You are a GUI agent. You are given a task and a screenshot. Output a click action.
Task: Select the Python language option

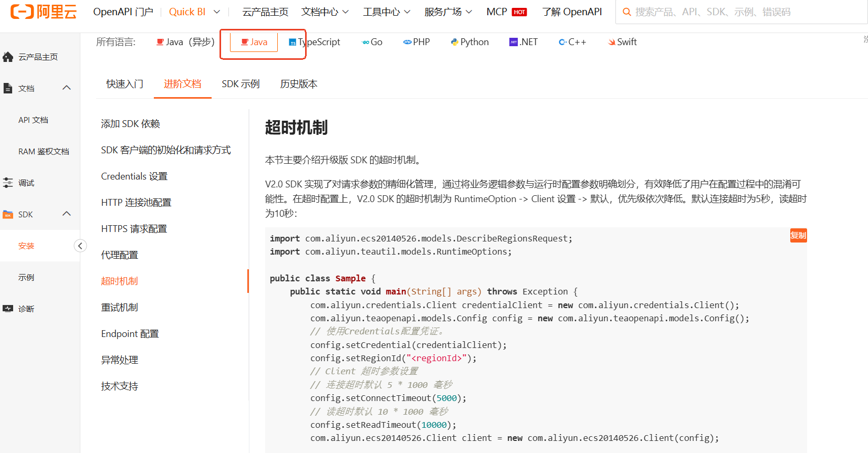click(469, 42)
